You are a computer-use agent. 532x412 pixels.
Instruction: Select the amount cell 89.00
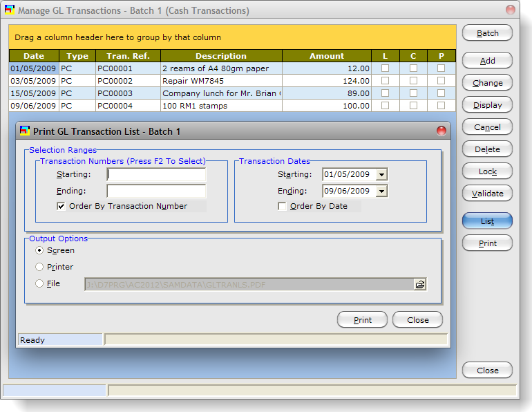(x=327, y=93)
